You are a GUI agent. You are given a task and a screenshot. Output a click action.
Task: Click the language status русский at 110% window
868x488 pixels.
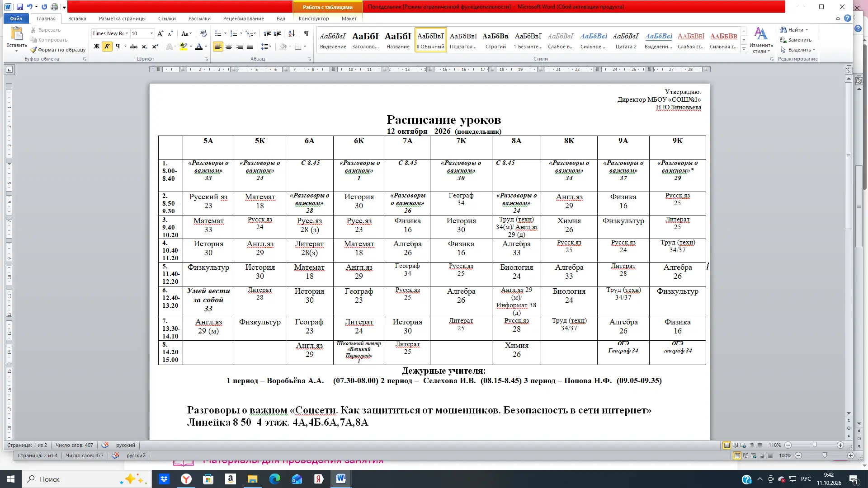pyautogui.click(x=126, y=445)
